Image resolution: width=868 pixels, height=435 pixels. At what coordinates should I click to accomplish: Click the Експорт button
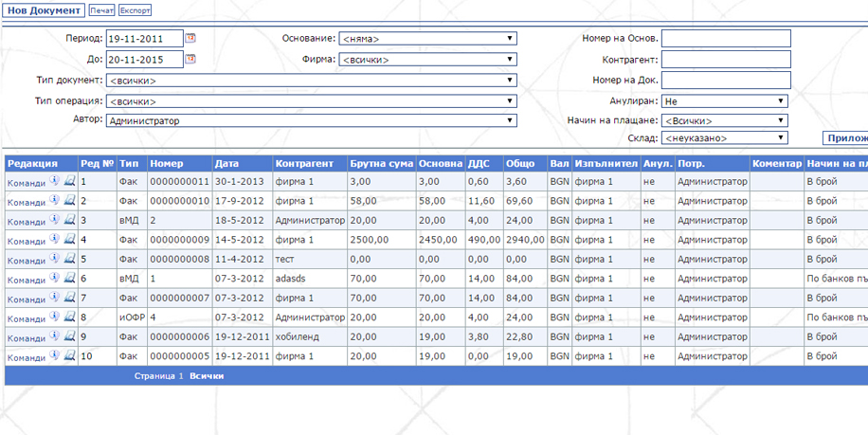tap(135, 10)
